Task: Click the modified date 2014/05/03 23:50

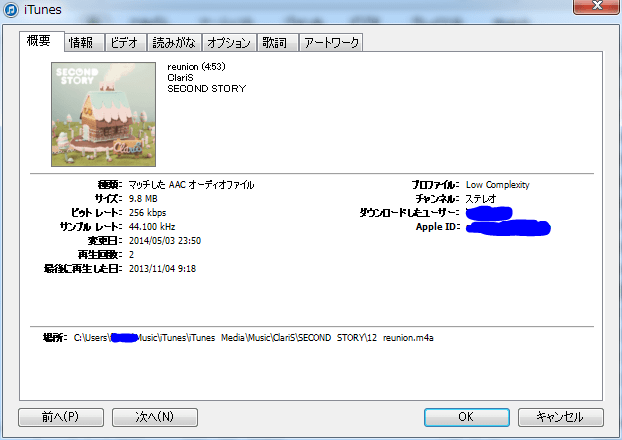Action: click(x=165, y=241)
